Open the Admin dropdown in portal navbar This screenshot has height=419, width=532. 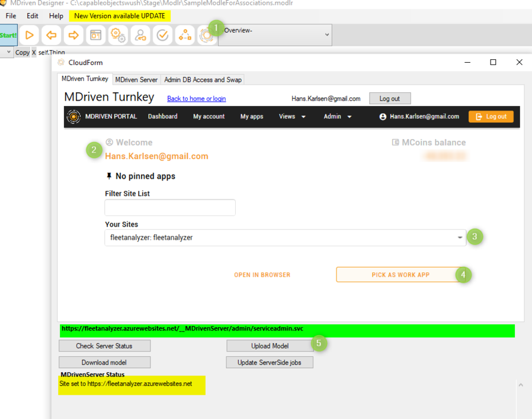coord(337,117)
